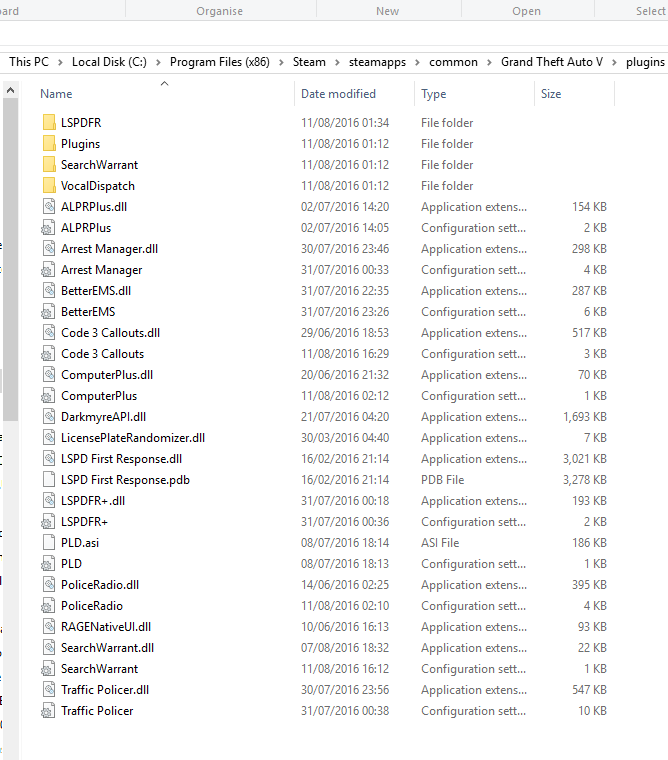Image resolution: width=668 pixels, height=760 pixels.
Task: Click the 547 KB size cell
Action: pos(589,690)
